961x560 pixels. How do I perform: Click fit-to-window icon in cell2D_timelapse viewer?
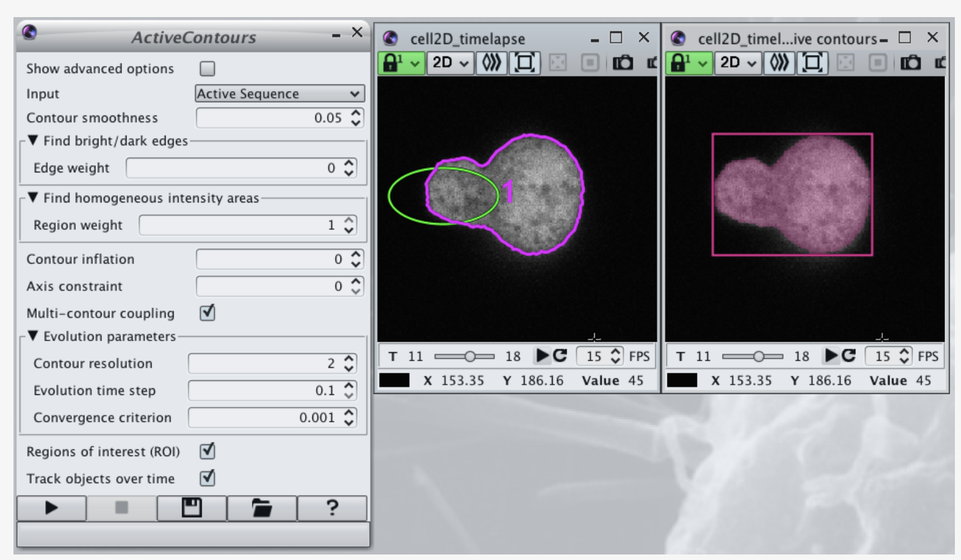[525, 63]
